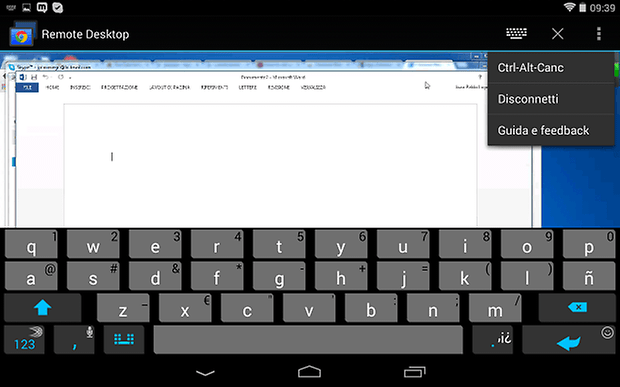Open VISUALIZZA tab in remote Word
The width and height of the screenshot is (620, 387).
313,87
